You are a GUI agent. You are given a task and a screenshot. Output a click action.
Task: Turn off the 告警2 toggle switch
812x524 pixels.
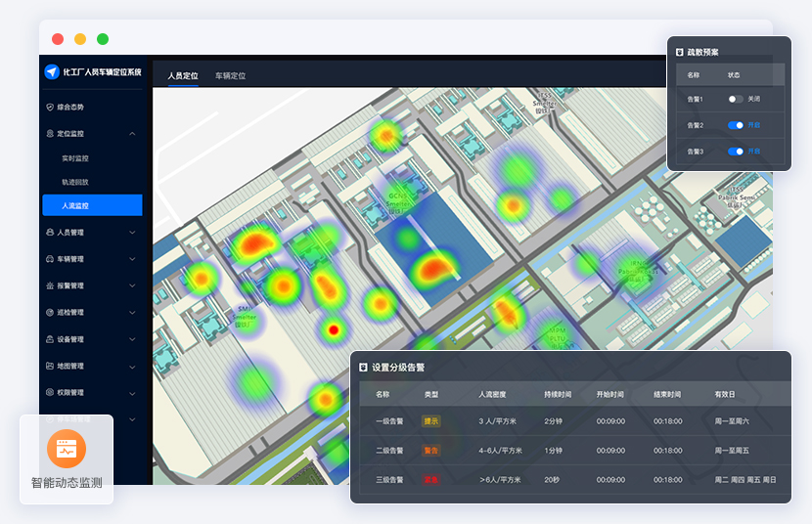coord(735,125)
